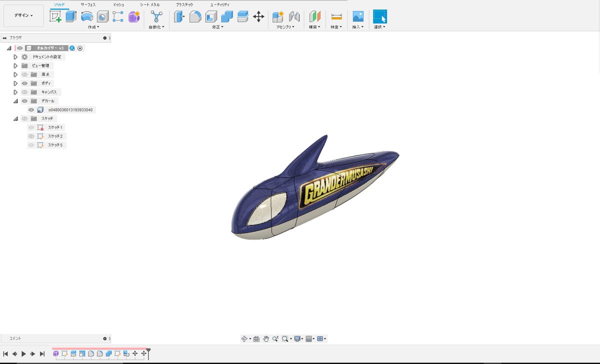Jump to the timeline beginning
The height and width of the screenshot is (364, 600).
click(x=5, y=353)
